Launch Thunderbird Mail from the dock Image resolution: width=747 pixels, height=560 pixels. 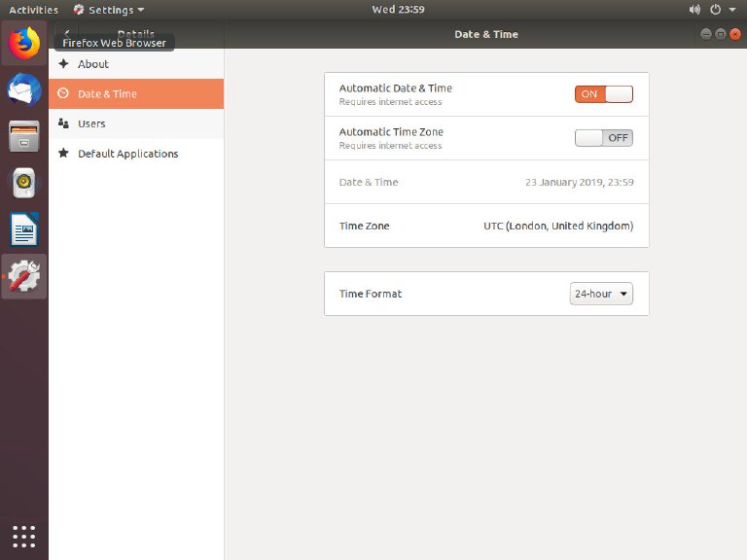pyautogui.click(x=24, y=90)
